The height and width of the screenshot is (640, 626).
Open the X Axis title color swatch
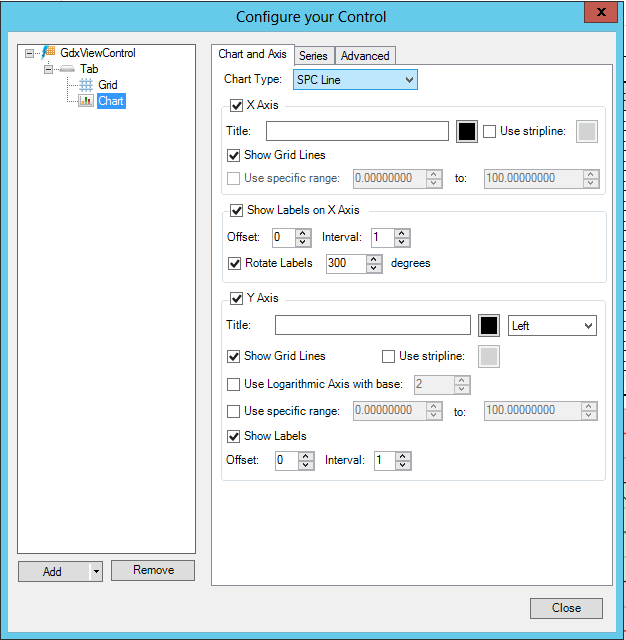(466, 131)
